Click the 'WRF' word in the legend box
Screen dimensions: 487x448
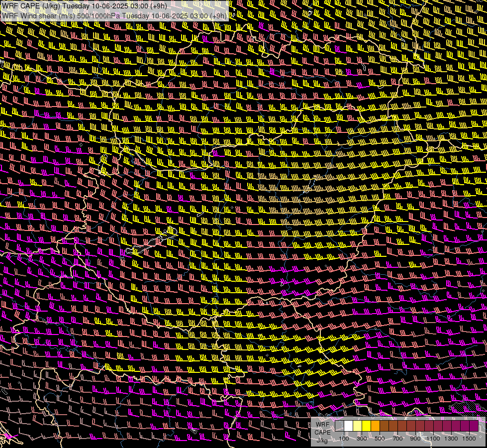click(322, 425)
